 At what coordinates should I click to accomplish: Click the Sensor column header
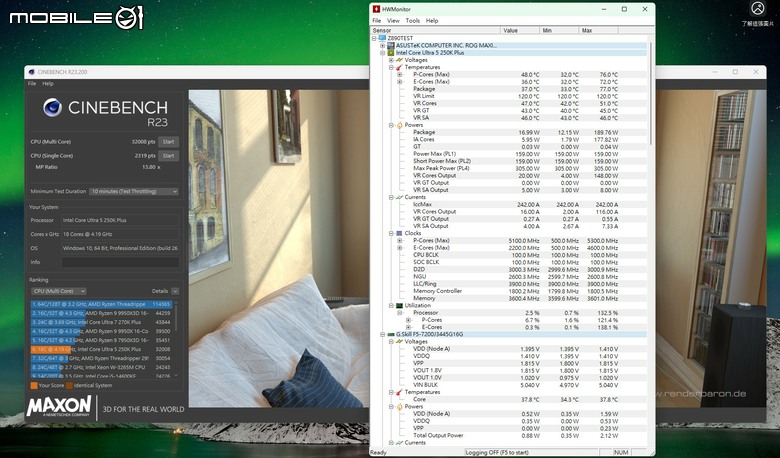435,30
